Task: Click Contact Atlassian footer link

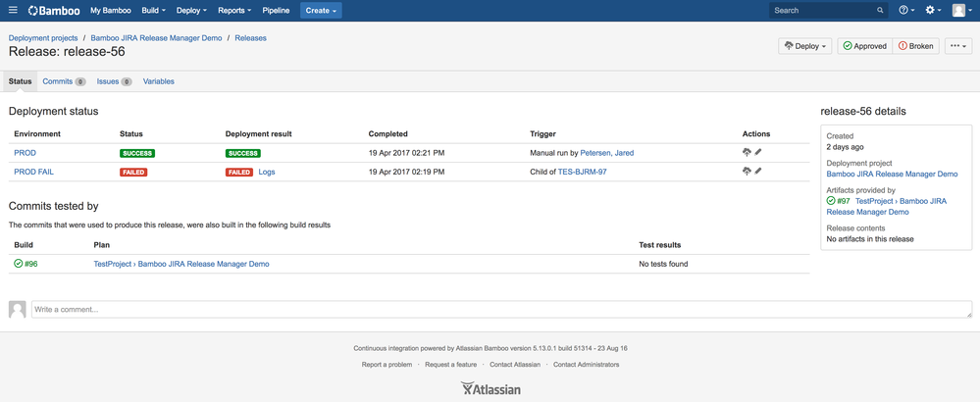Action: pyautogui.click(x=515, y=365)
